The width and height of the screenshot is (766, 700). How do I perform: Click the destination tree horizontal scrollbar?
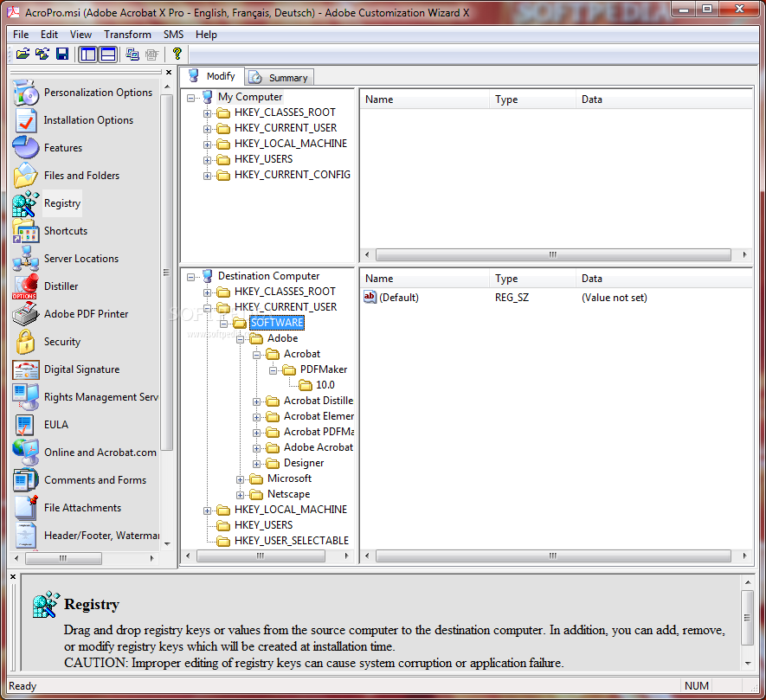[x=261, y=556]
